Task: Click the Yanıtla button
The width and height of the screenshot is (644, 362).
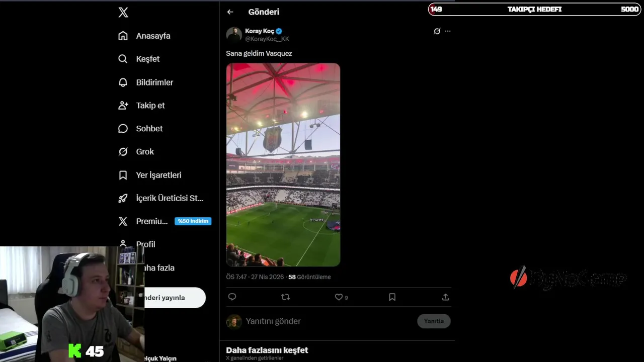Action: click(434, 321)
